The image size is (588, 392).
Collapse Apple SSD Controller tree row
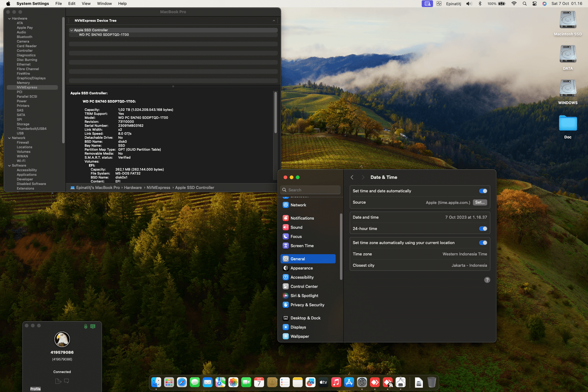[71, 30]
